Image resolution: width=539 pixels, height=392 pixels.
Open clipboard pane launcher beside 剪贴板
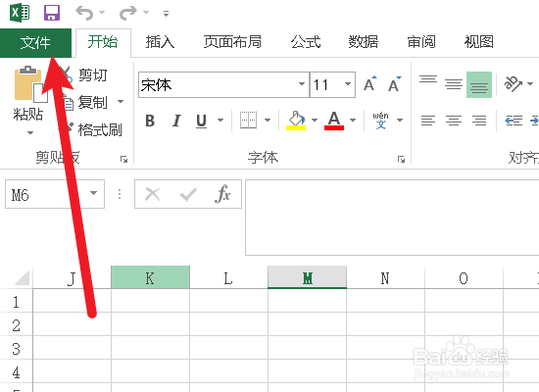pos(123,159)
